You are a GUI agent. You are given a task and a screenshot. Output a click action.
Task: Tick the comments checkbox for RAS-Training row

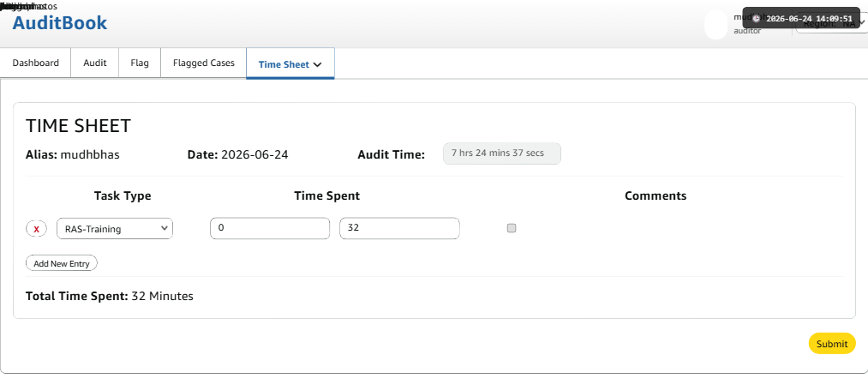coord(512,228)
